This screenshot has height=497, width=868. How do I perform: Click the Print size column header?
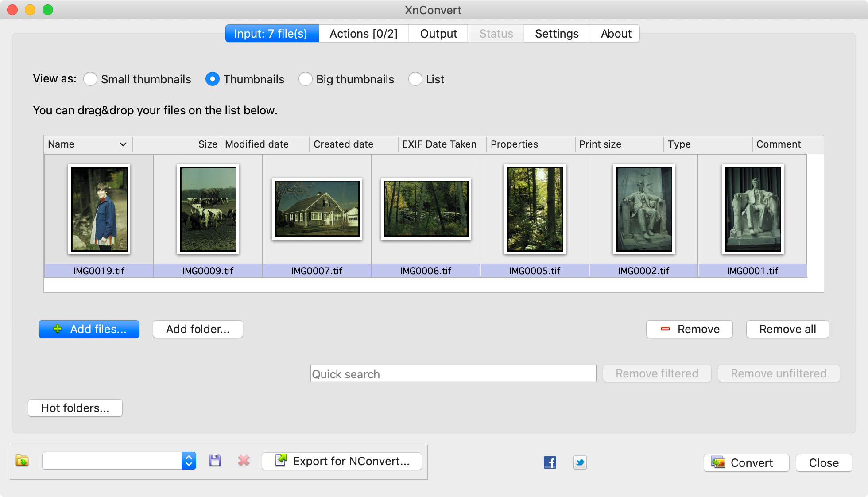pos(620,144)
